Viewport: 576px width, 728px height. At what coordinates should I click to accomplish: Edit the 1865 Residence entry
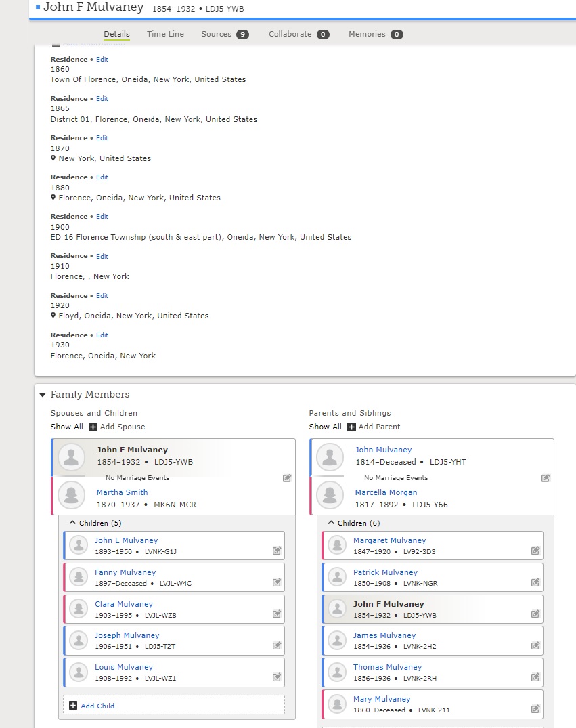(102, 98)
